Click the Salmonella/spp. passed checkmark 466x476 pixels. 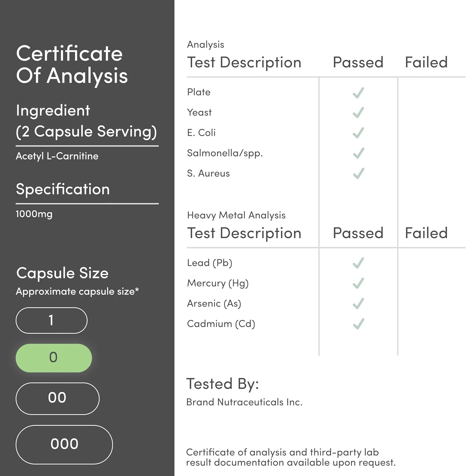[358, 153]
